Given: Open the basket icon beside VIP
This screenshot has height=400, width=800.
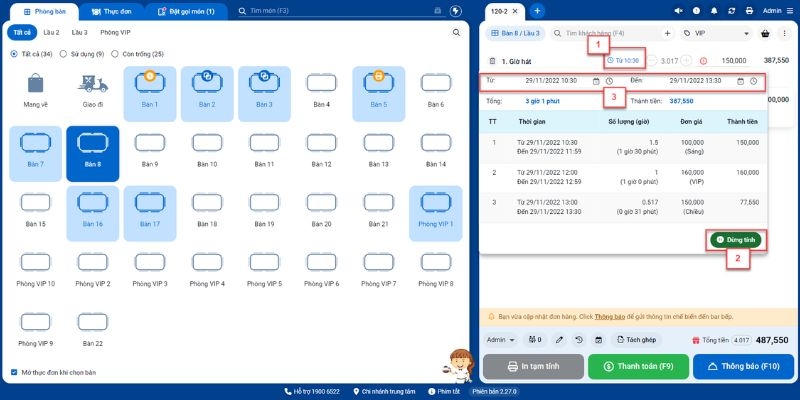Looking at the screenshot, I should (765, 33).
